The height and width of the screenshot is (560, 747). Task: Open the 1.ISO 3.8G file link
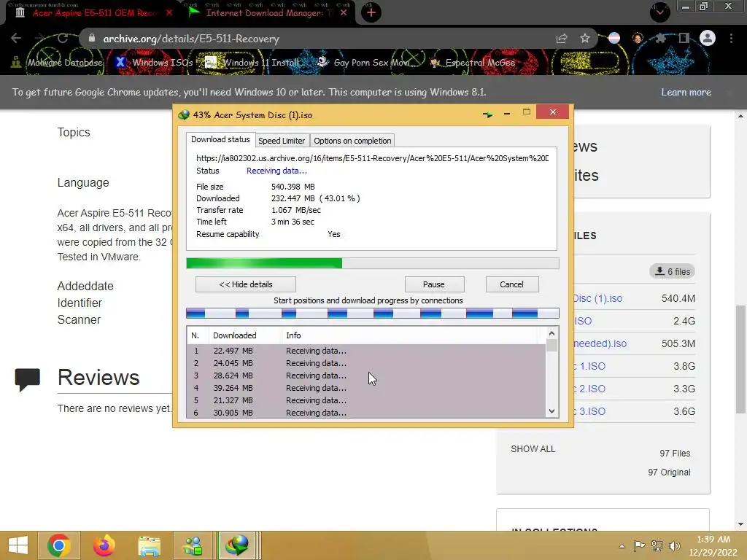[x=589, y=366]
